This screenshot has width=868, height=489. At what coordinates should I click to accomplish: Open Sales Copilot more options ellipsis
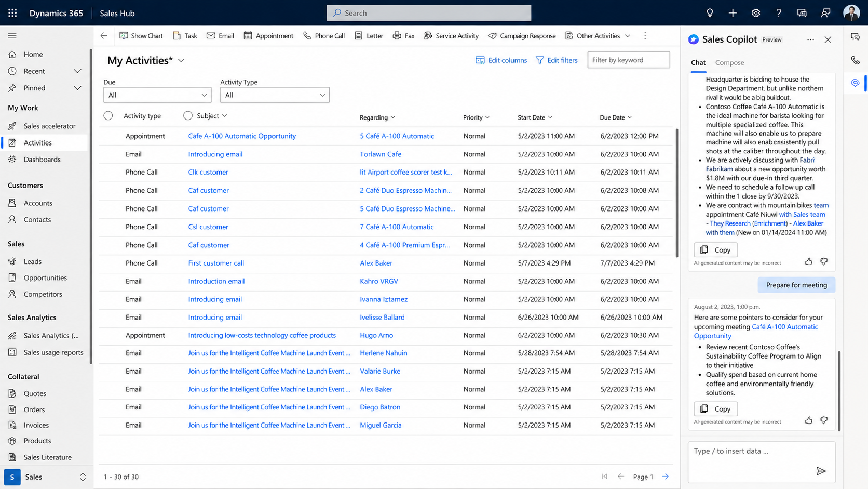point(810,39)
